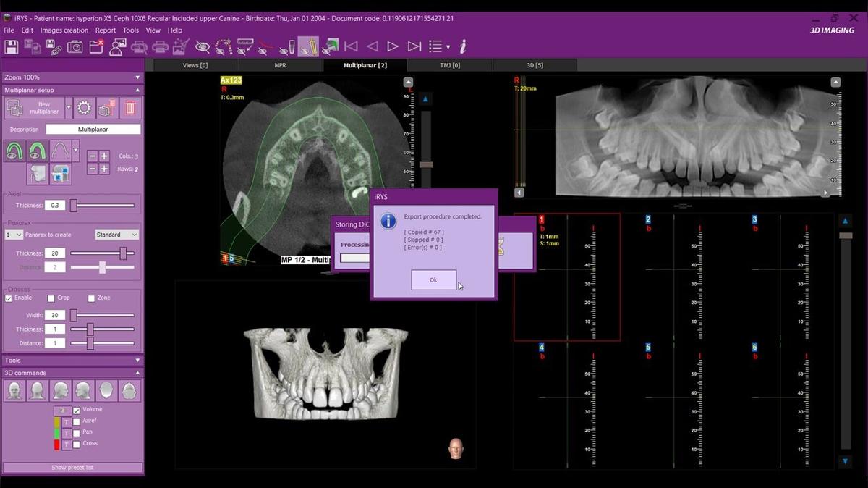This screenshot has height=488, width=868.
Task: Click the previous (left triangle) navigation arrow
Action: click(x=372, y=46)
